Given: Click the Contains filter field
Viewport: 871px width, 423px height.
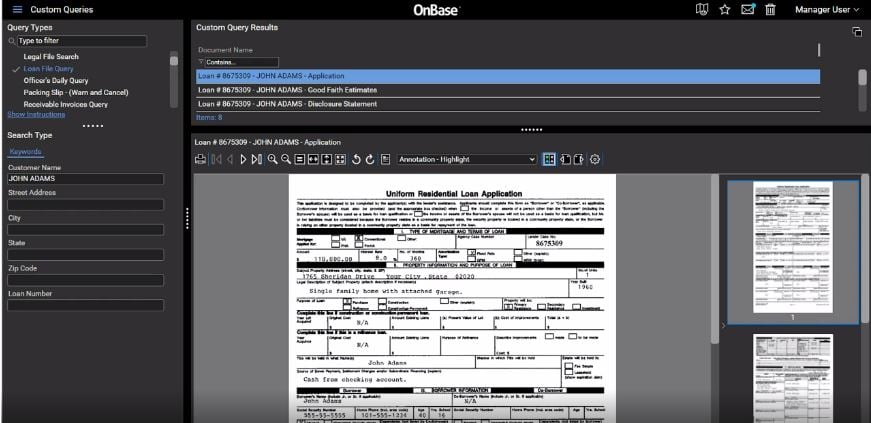Looking at the screenshot, I should pyautogui.click(x=242, y=62).
